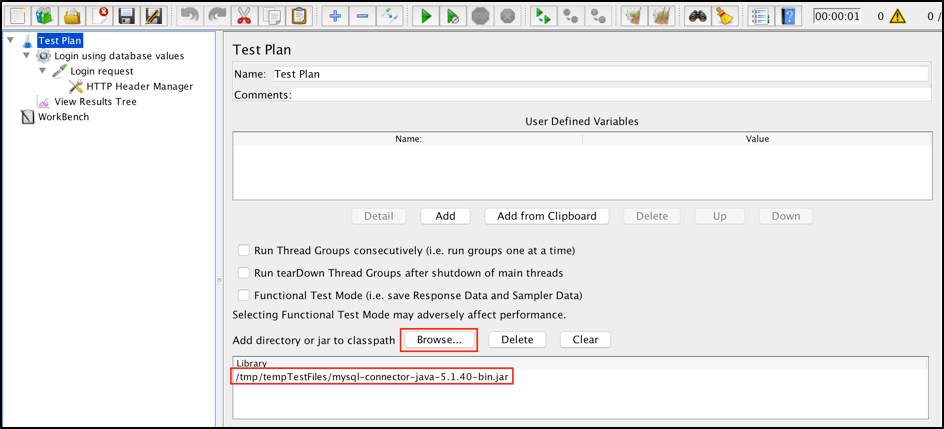944x429 pixels.
Task: Enable Run Thread Groups consecutively checkbox
Action: pyautogui.click(x=244, y=250)
